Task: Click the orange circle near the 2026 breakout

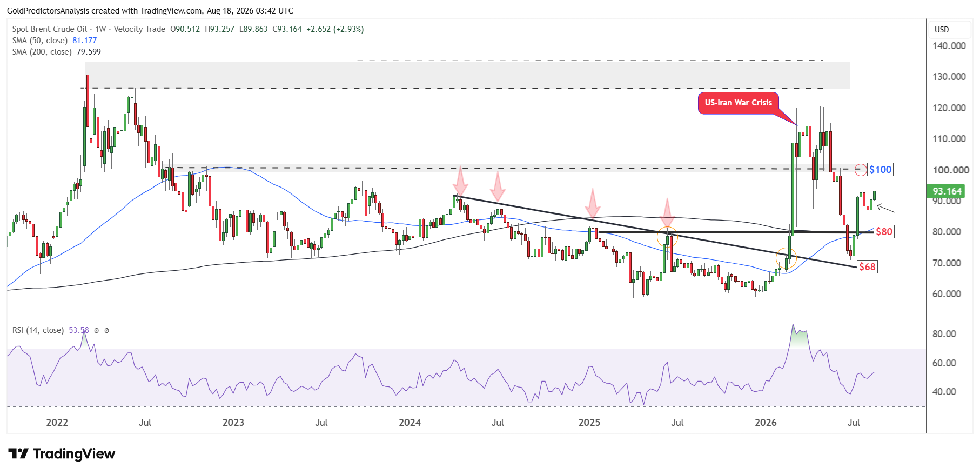Action: tap(787, 258)
